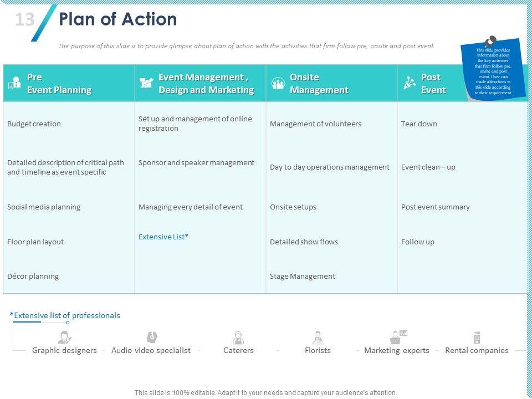
Task: Click the pushpin on the blue note
Action: click(x=490, y=42)
